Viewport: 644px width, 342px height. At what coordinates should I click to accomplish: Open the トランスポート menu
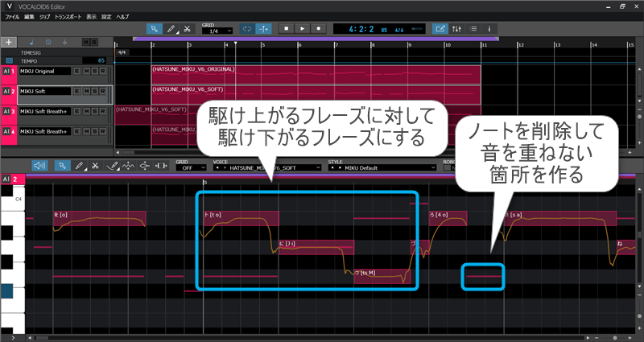point(68,17)
